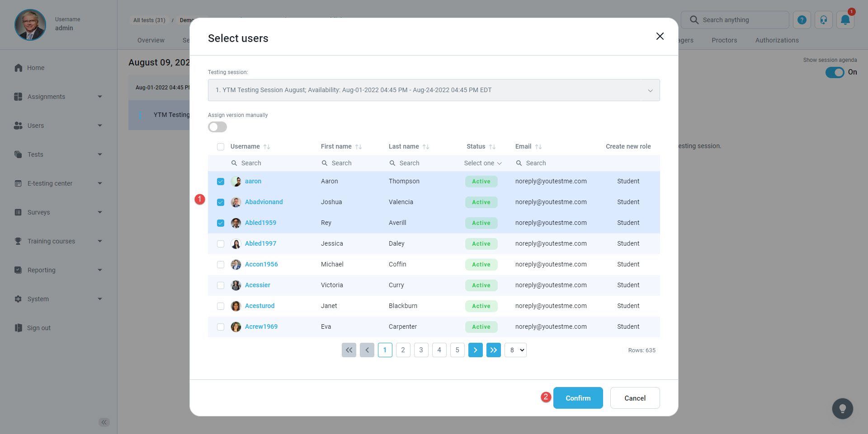Viewport: 868px width, 434px height.
Task: Click the question mark help icon
Action: click(x=802, y=20)
